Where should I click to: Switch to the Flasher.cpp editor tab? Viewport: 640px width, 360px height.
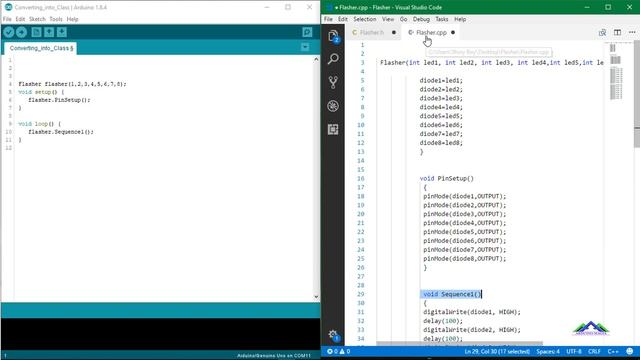point(432,32)
